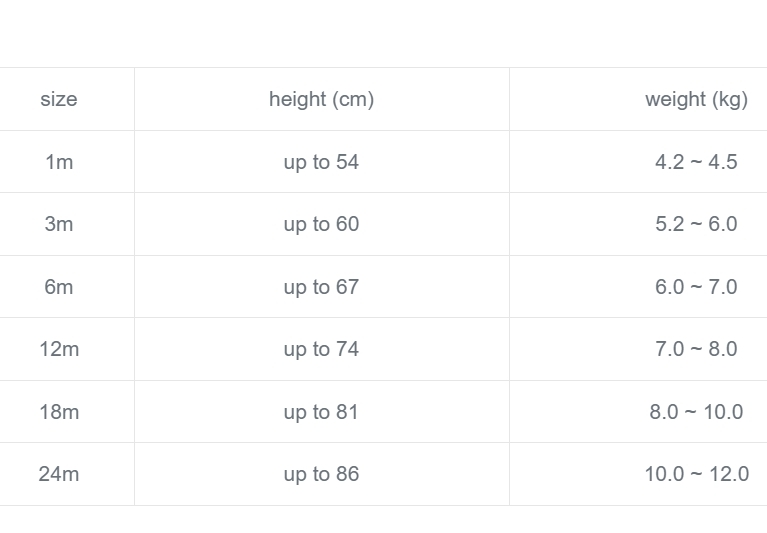Pick the 5.2 ~ 6.0 weight cell
The image size is (767, 533).
pos(696,224)
